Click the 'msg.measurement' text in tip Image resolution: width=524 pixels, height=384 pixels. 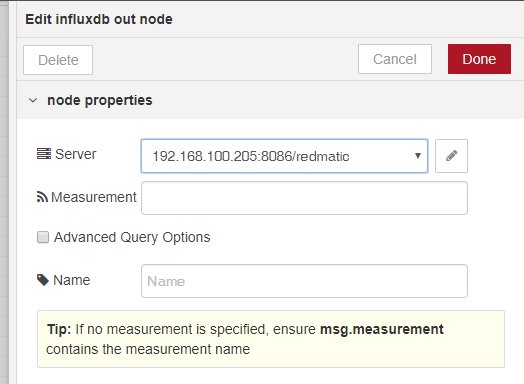click(382, 330)
